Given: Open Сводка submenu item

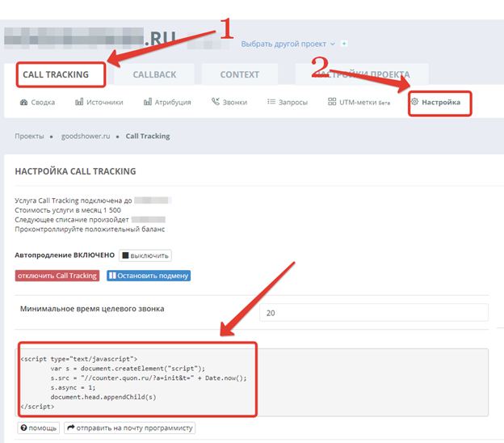Looking at the screenshot, I should point(38,103).
